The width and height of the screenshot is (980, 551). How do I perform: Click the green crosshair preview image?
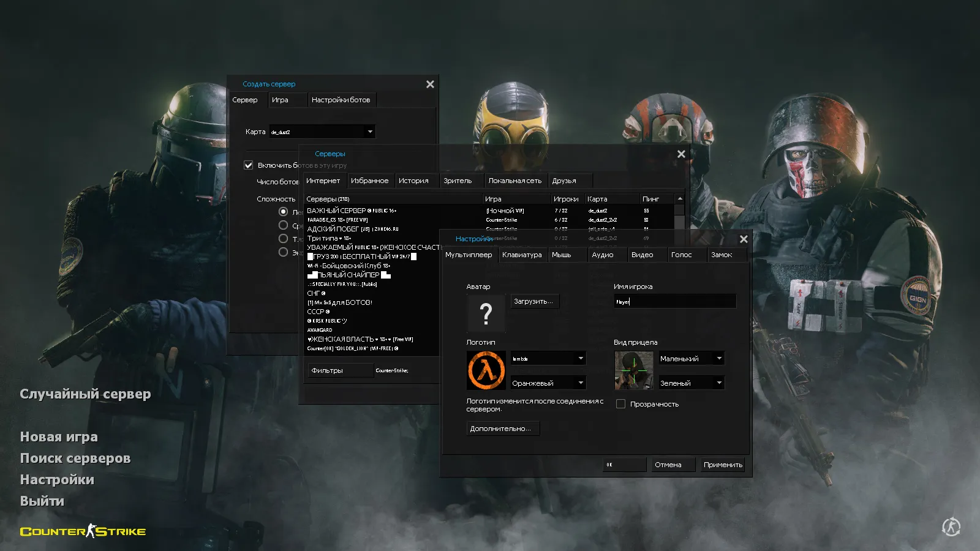point(634,370)
